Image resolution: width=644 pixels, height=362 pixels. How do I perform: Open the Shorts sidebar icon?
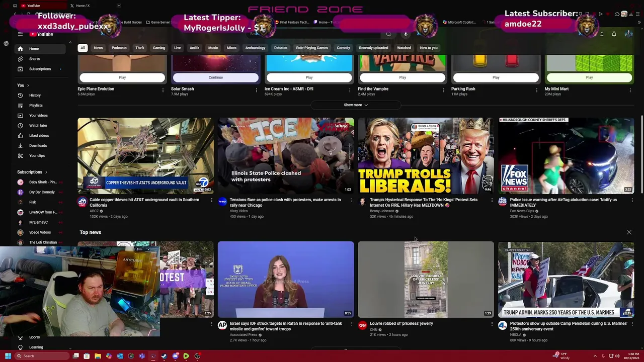point(20,59)
